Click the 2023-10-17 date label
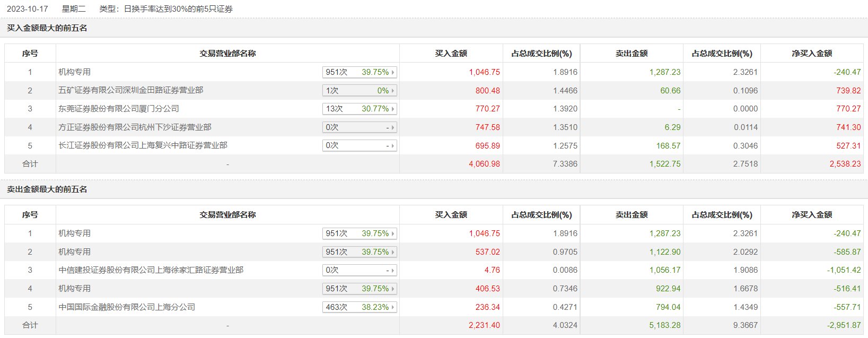 pos(27,9)
